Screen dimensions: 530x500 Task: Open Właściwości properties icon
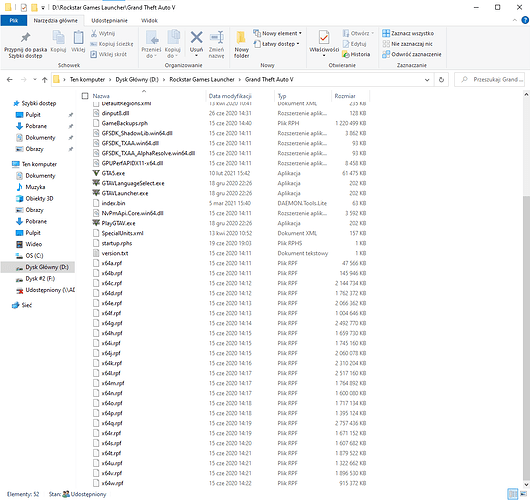[324, 43]
